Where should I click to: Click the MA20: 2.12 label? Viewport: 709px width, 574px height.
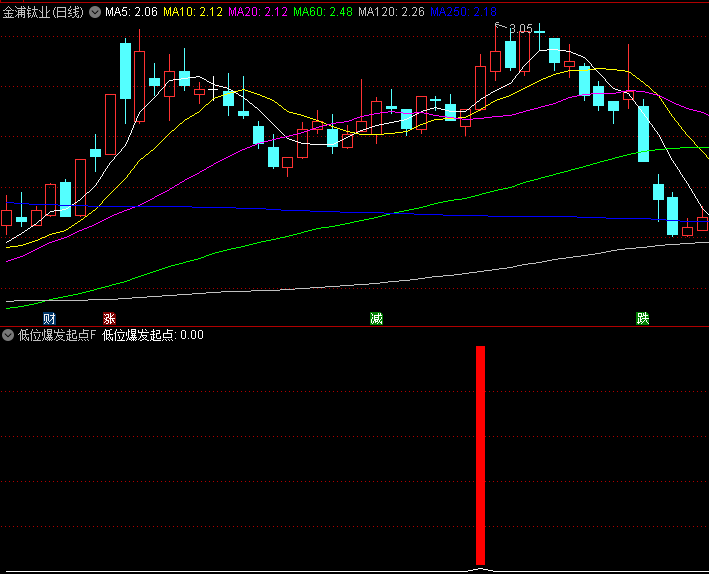point(258,12)
